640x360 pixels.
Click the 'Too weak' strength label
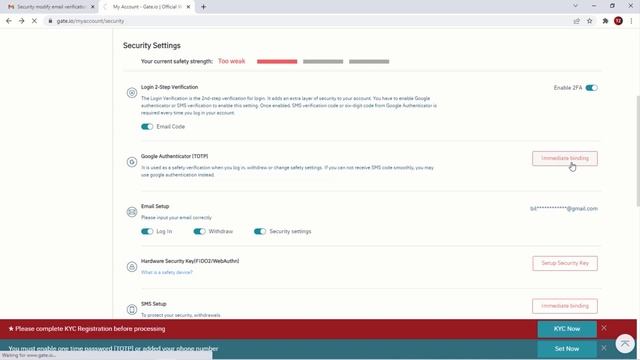[x=231, y=61]
